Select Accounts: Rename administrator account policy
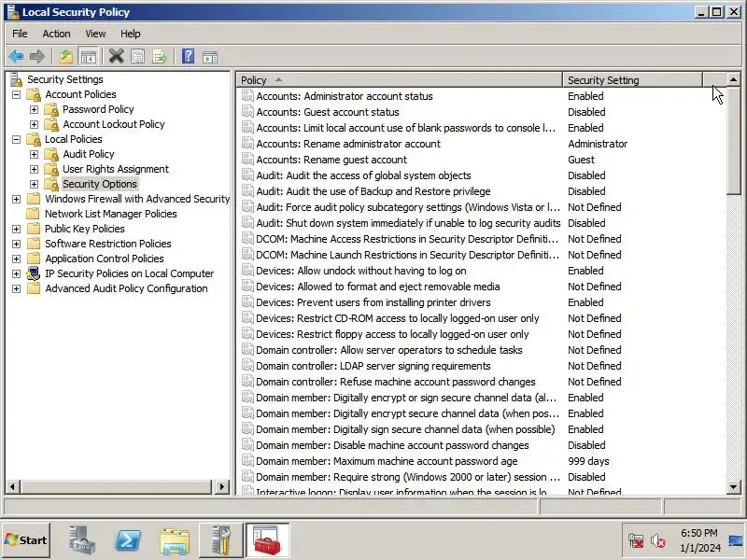This screenshot has width=747, height=560. point(348,144)
